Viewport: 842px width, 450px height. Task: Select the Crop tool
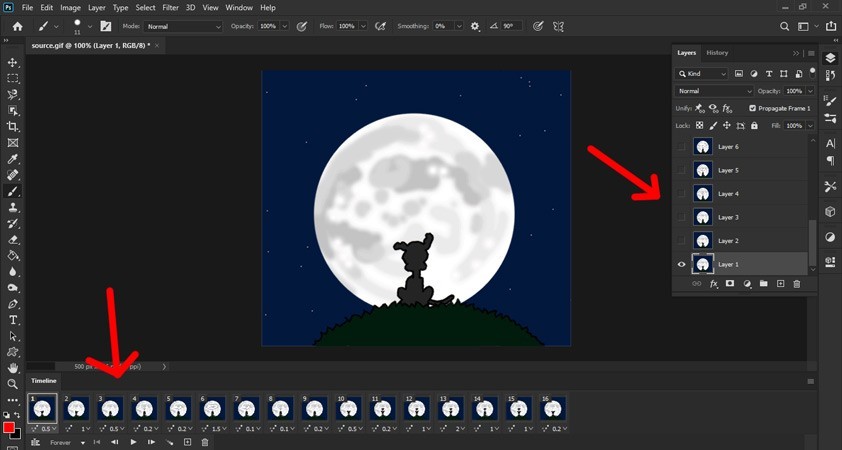pos(13,127)
